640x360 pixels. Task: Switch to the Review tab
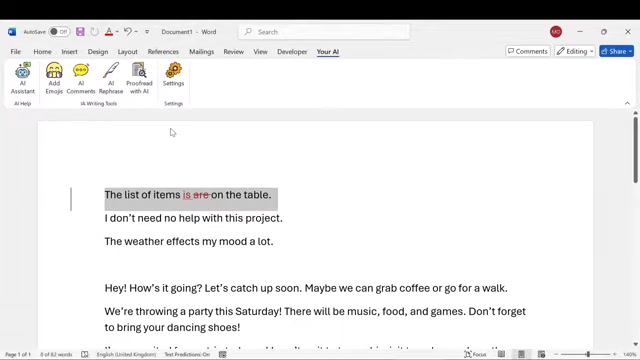coord(233,52)
